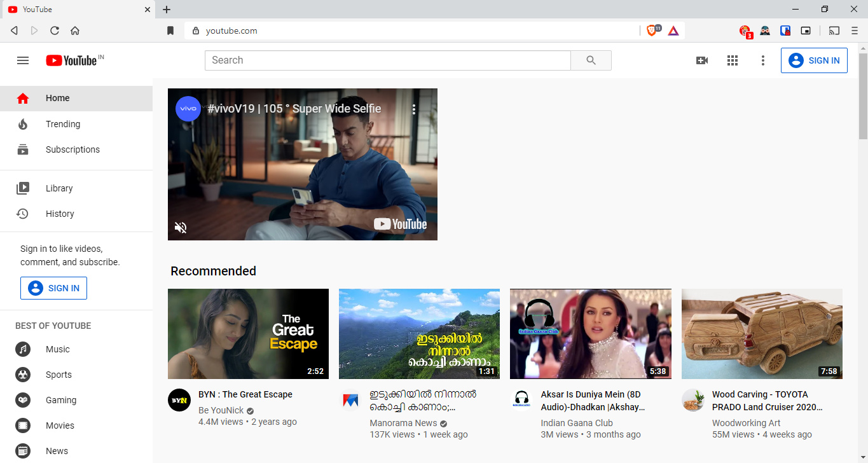The image size is (868, 463).
Task: Click the BEST OF YOUTUBE heading
Action: (53, 326)
